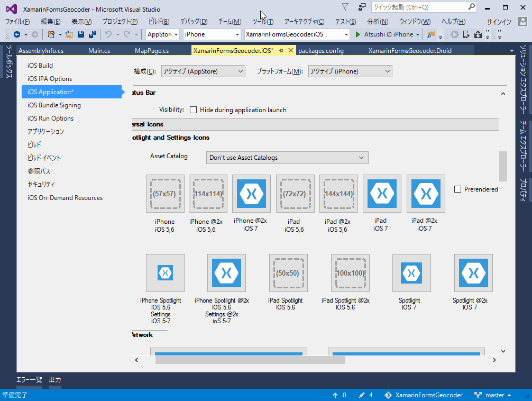This screenshot has width=532, height=401.
Task: Expand the document tab overflow dropdown
Action: pos(512,51)
